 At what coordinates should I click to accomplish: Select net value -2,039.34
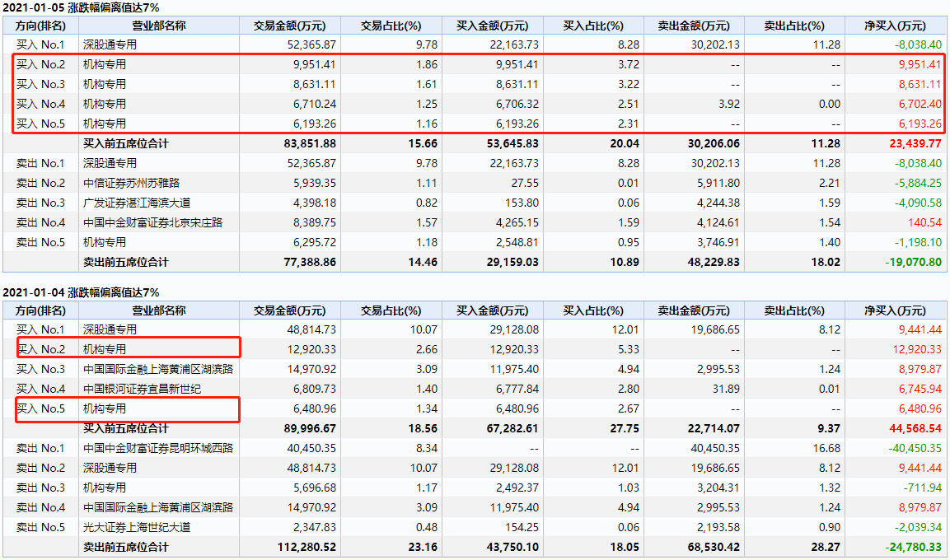click(918, 527)
